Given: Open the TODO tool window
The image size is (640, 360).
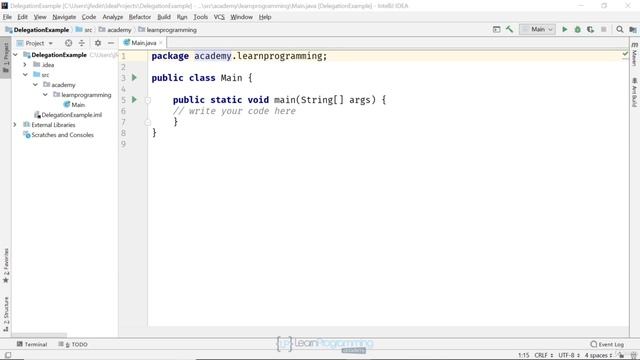Looking at the screenshot, I should click(x=73, y=344).
